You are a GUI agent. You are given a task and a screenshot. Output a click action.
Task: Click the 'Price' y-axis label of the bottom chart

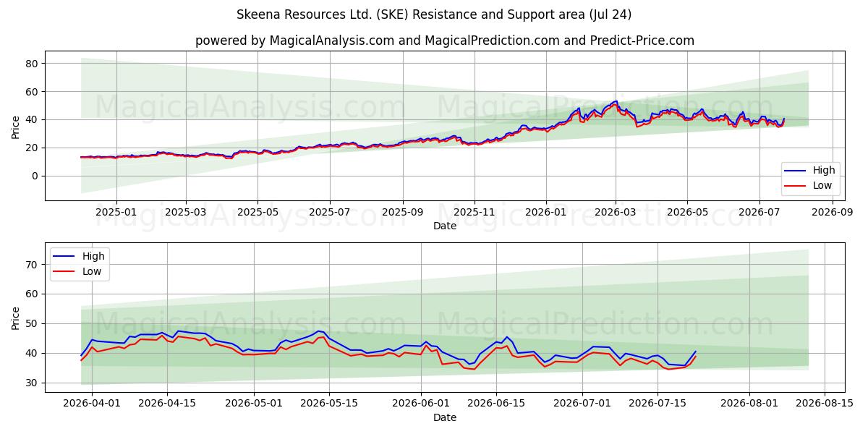(16, 318)
